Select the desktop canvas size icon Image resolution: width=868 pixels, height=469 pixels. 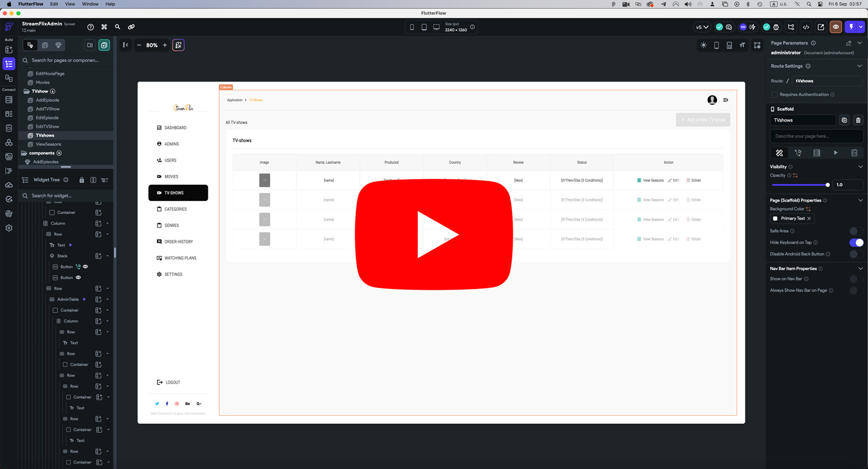click(436, 27)
